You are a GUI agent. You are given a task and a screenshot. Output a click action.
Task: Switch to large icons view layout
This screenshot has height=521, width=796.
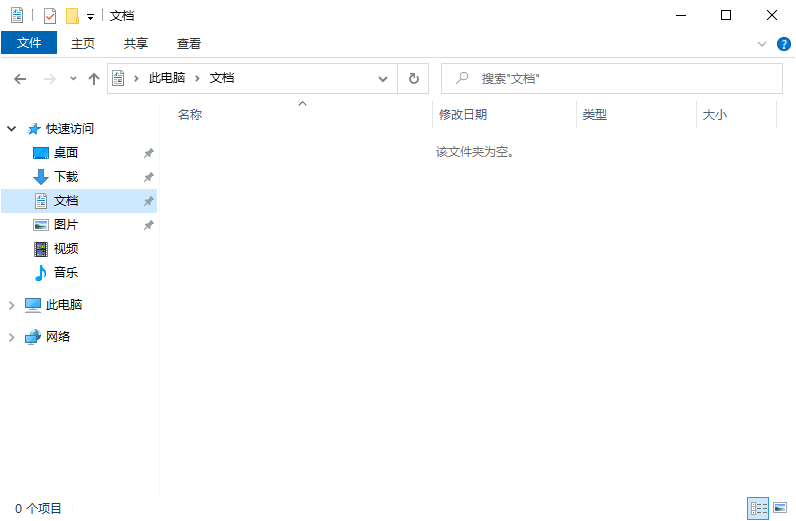(780, 509)
